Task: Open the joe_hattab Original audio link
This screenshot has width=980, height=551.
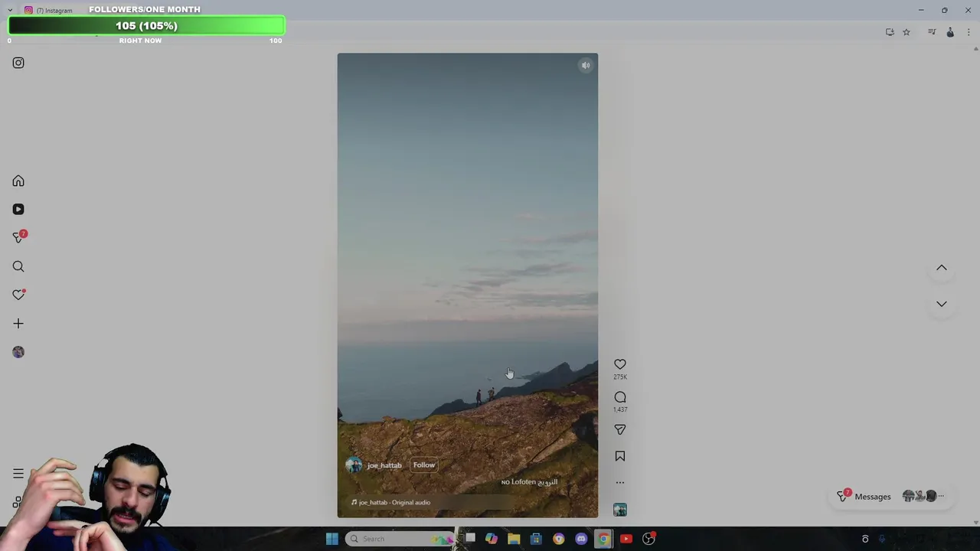Action: point(391,503)
